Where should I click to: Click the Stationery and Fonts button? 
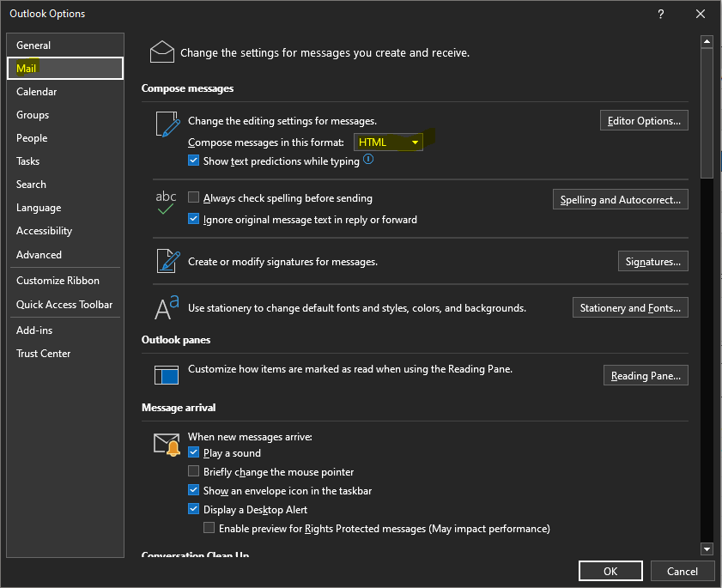click(x=630, y=307)
